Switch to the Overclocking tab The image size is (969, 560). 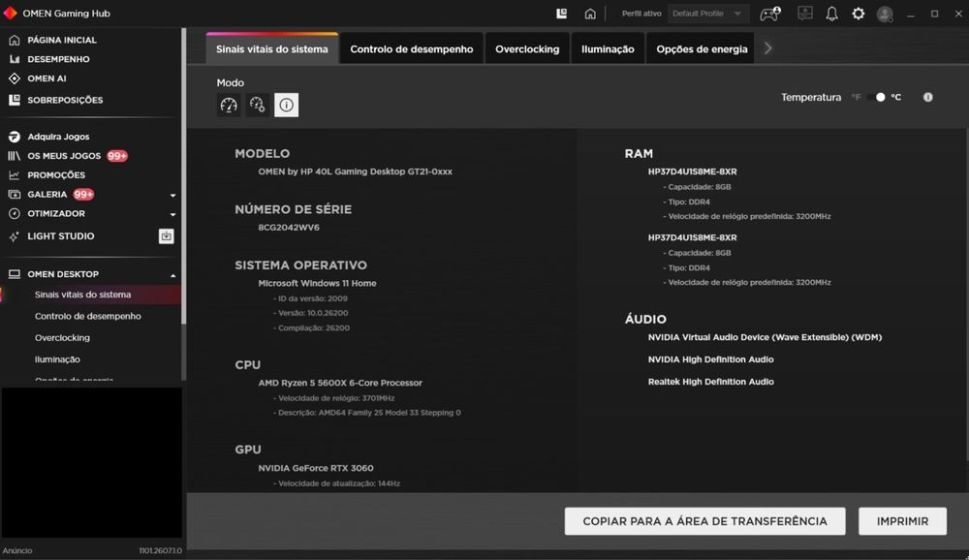[x=527, y=48]
